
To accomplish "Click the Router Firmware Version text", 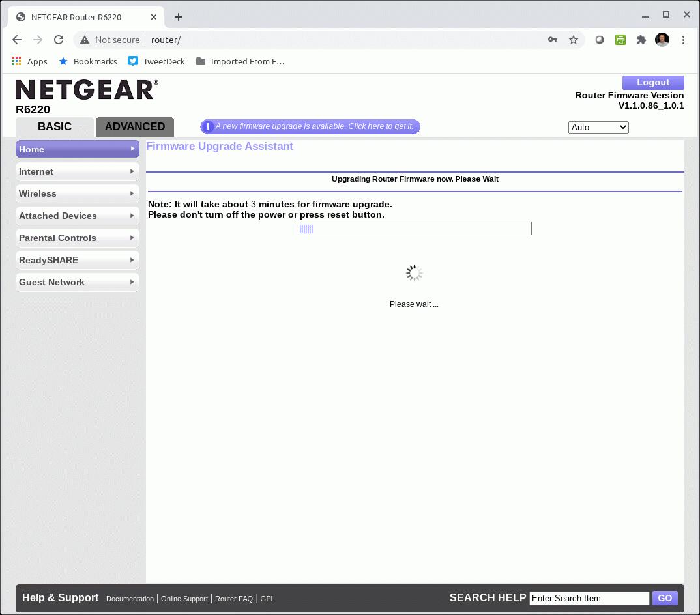I will point(630,95).
